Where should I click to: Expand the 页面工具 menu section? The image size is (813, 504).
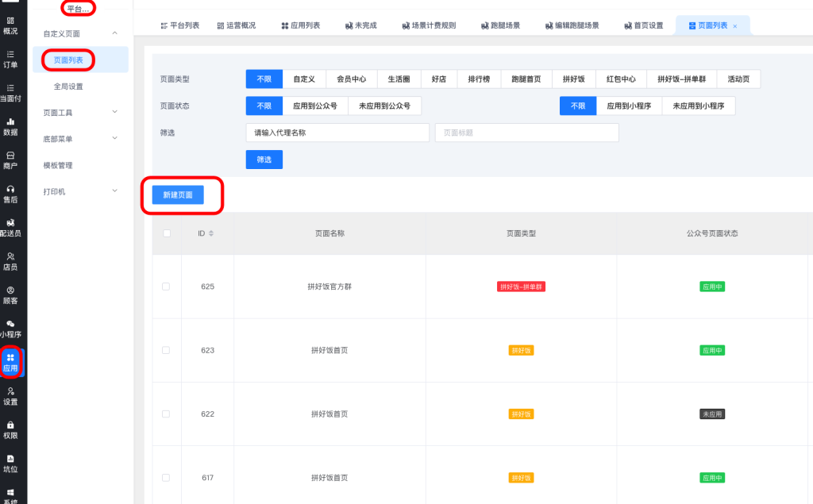point(115,113)
